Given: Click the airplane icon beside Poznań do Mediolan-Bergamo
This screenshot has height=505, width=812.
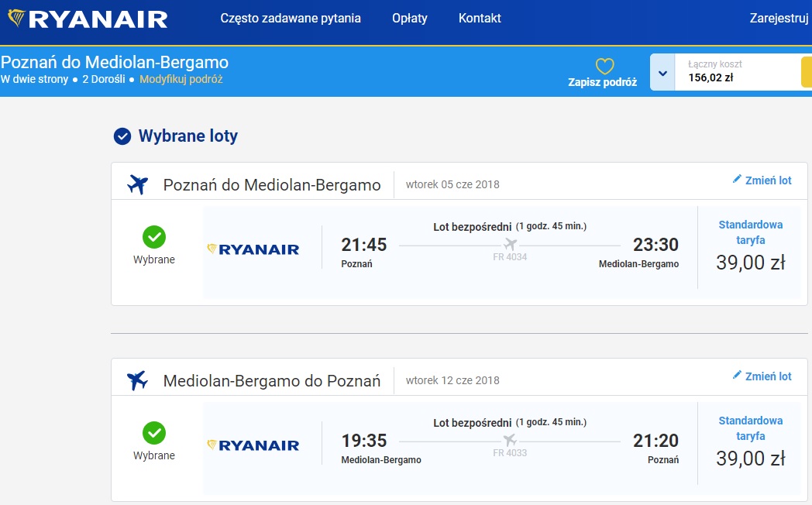Looking at the screenshot, I should (x=137, y=184).
